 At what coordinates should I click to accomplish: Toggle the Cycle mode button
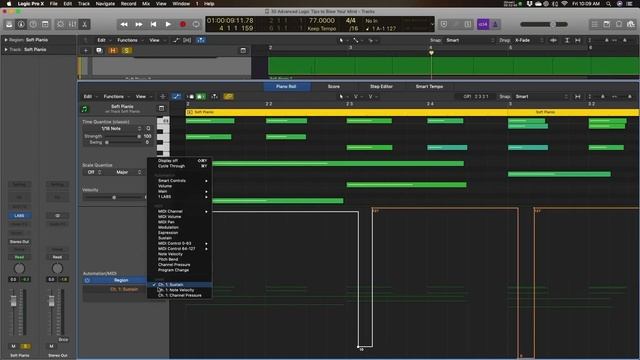pyautogui.click(x=196, y=24)
